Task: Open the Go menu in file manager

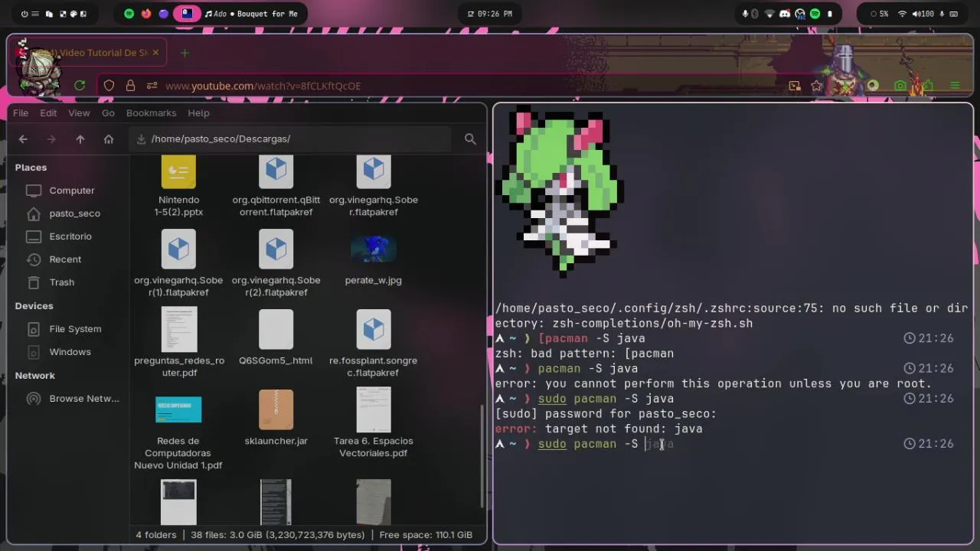Action: pos(108,112)
